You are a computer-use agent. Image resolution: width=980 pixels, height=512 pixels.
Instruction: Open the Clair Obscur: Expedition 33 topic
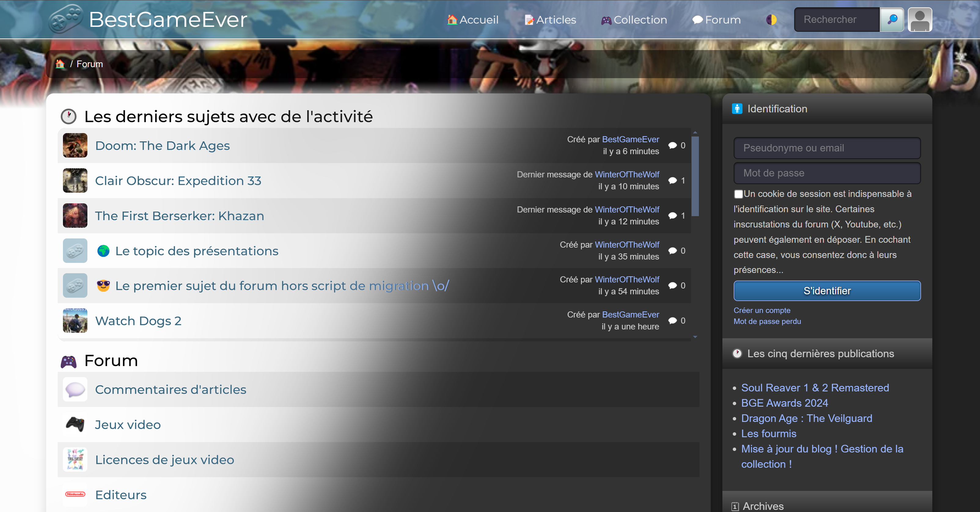(x=178, y=180)
